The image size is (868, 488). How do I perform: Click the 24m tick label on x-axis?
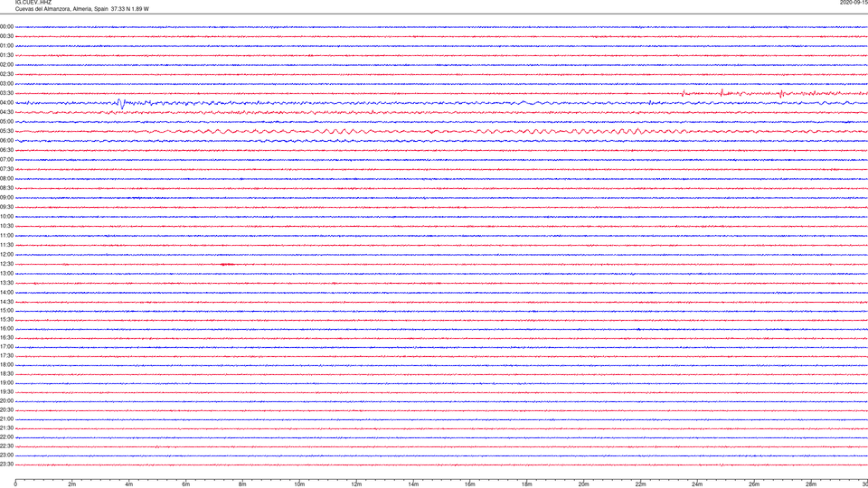coord(697,484)
